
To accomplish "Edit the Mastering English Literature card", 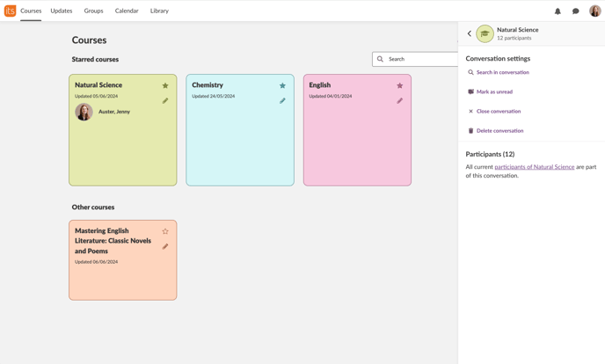I will 165,246.
